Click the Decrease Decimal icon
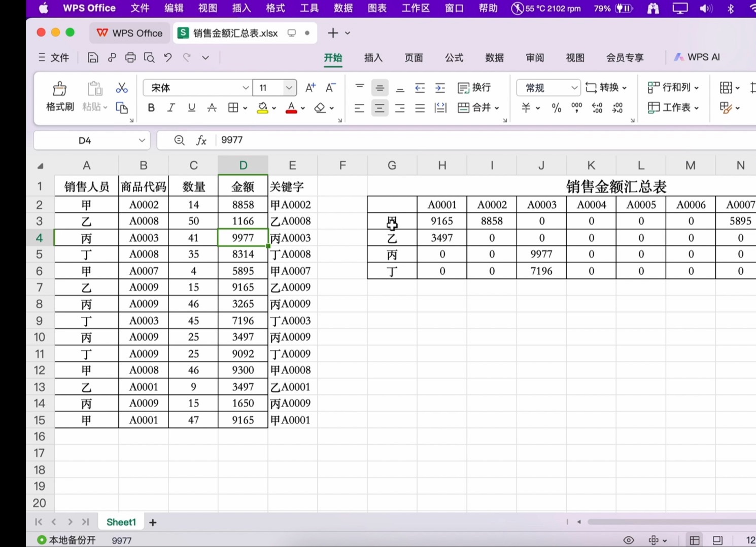Viewport: 756px width, 547px height. pyautogui.click(x=617, y=107)
